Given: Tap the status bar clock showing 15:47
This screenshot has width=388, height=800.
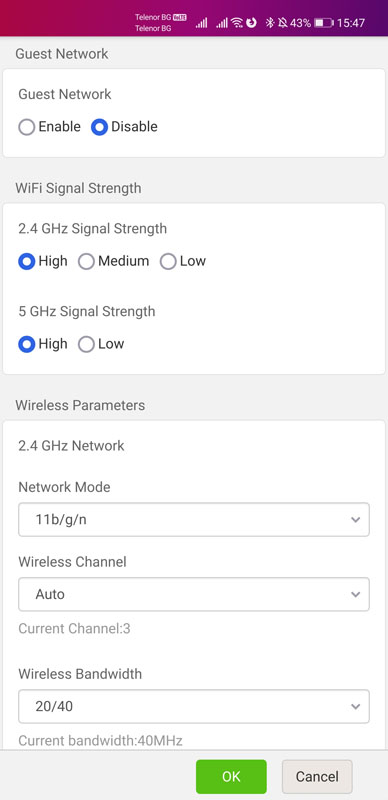Looking at the screenshot, I should [x=351, y=23].
